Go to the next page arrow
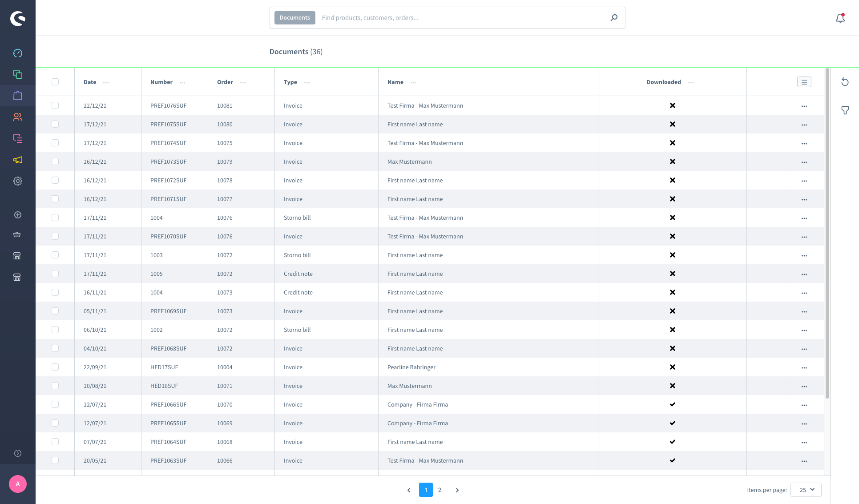The height and width of the screenshot is (504, 859). point(457,490)
